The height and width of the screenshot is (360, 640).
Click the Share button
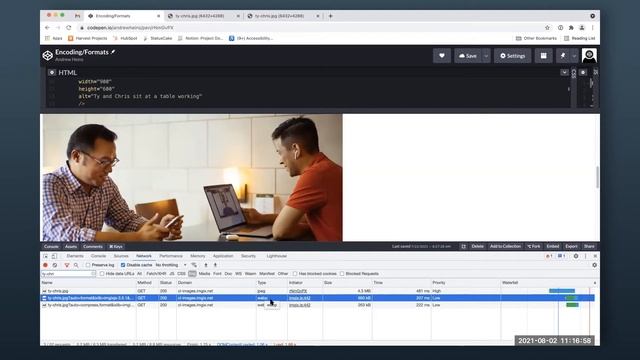pyautogui.click(x=589, y=246)
